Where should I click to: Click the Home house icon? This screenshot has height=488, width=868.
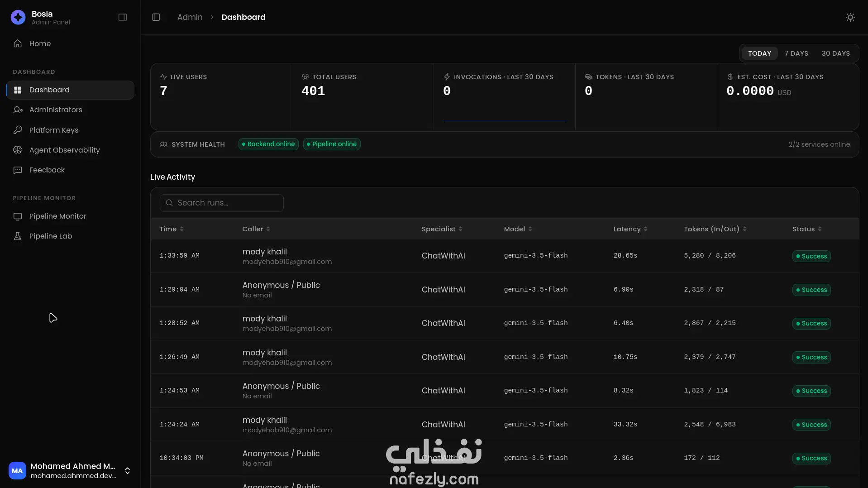[x=18, y=43]
